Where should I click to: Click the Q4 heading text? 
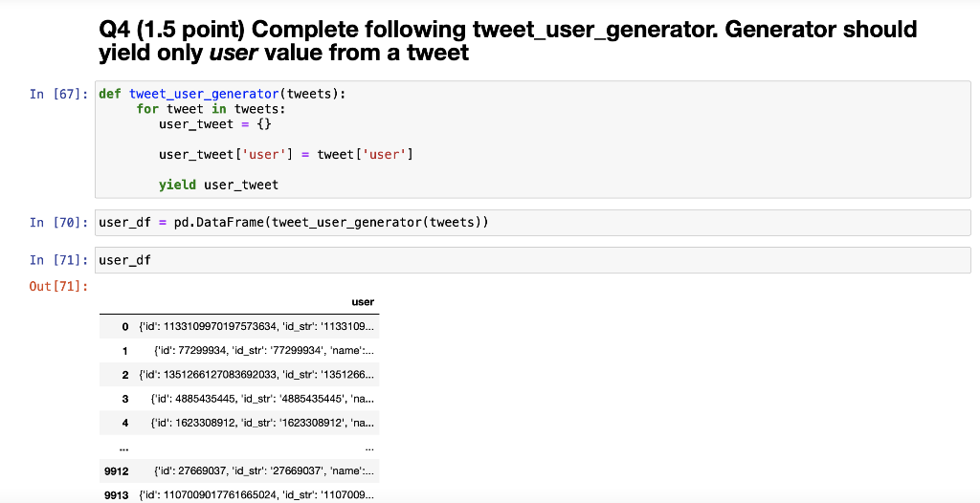click(507, 41)
